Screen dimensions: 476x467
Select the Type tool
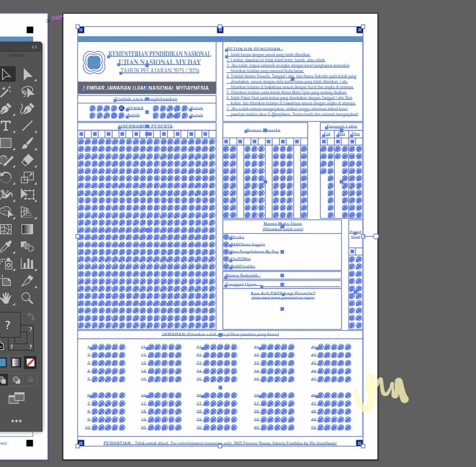point(6,126)
